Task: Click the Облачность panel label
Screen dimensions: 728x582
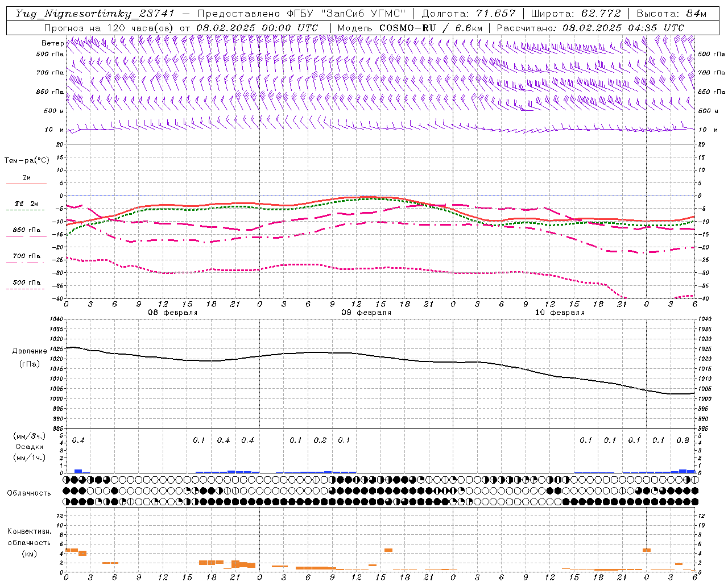Action: [29, 493]
